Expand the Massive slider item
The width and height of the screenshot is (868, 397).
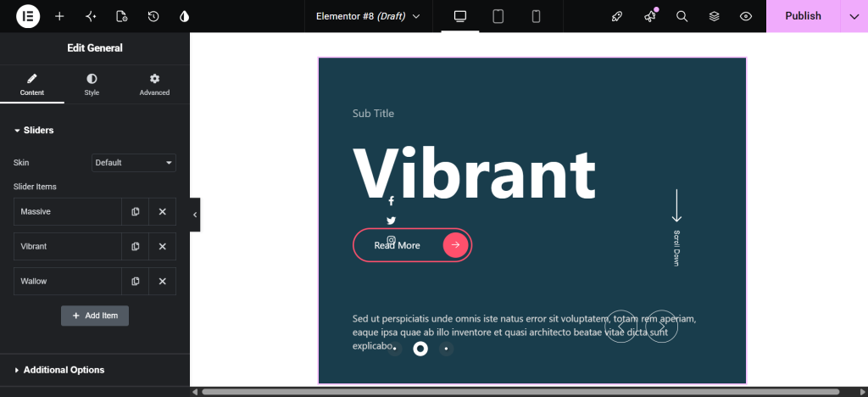coord(68,211)
